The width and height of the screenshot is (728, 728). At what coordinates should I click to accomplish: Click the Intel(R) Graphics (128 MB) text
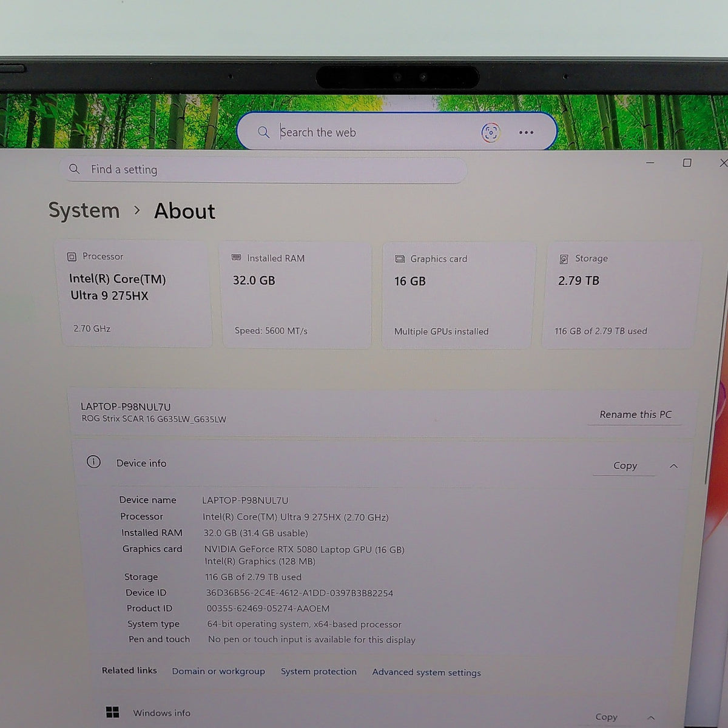tap(260, 561)
